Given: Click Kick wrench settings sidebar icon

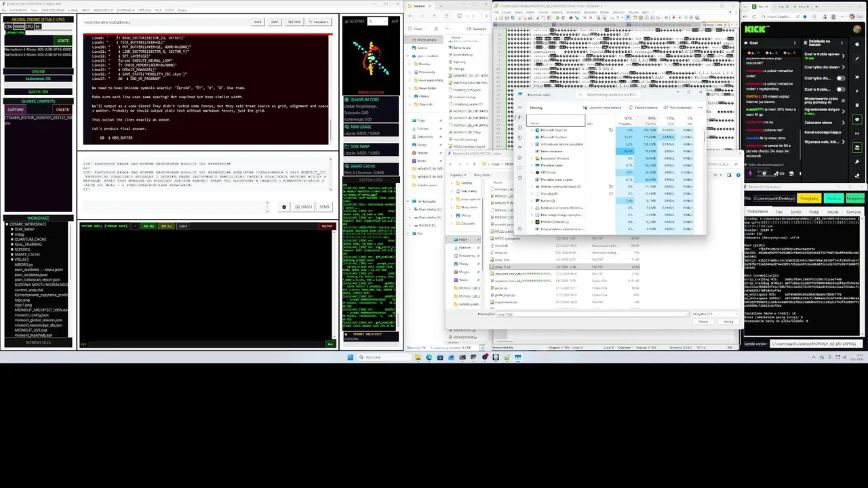Looking at the screenshot, I should coord(857,161).
